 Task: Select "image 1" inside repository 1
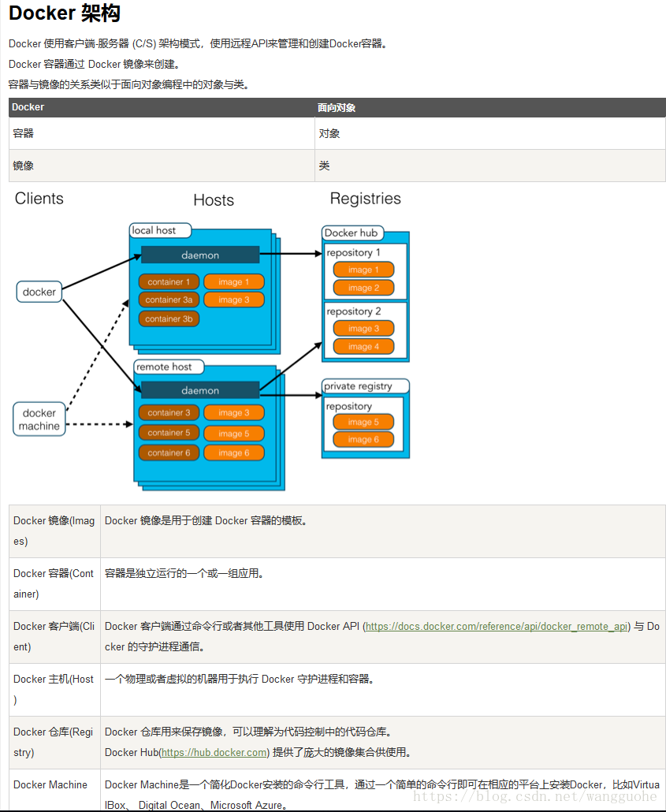pos(363,270)
